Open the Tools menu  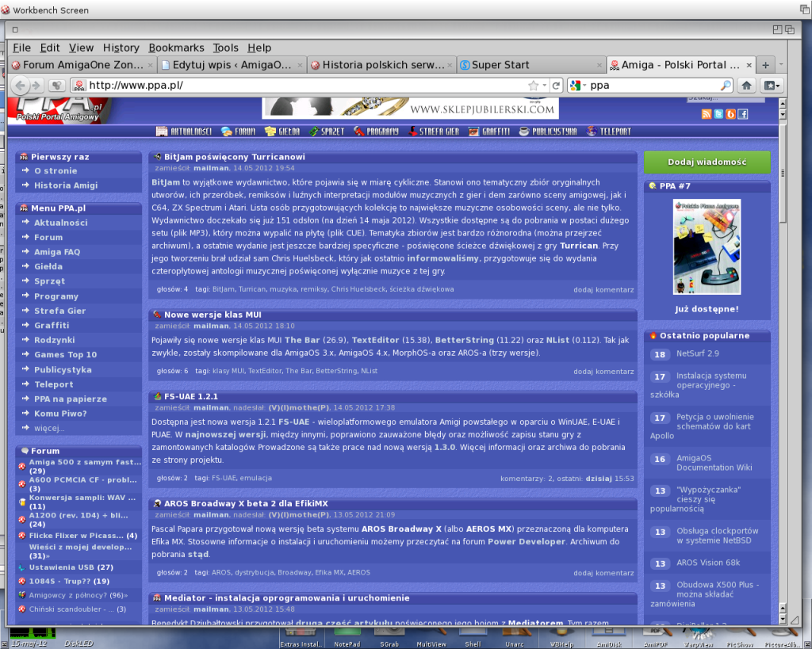point(226,48)
